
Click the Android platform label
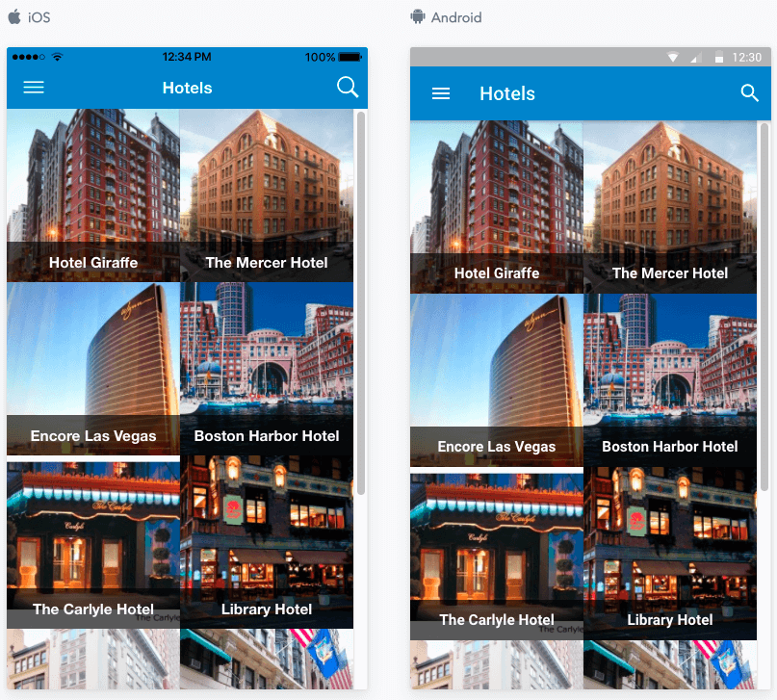coord(455,17)
